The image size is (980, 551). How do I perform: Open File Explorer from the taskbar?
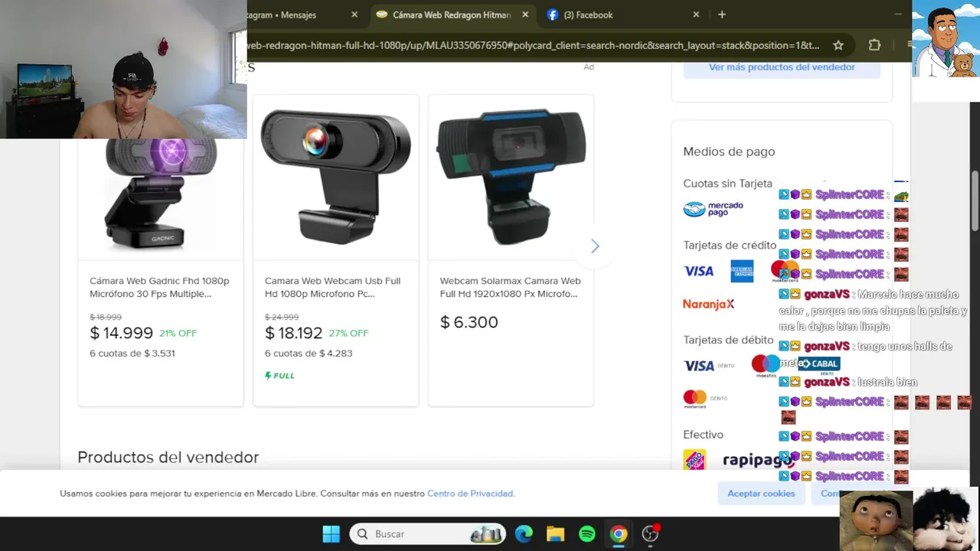555,534
